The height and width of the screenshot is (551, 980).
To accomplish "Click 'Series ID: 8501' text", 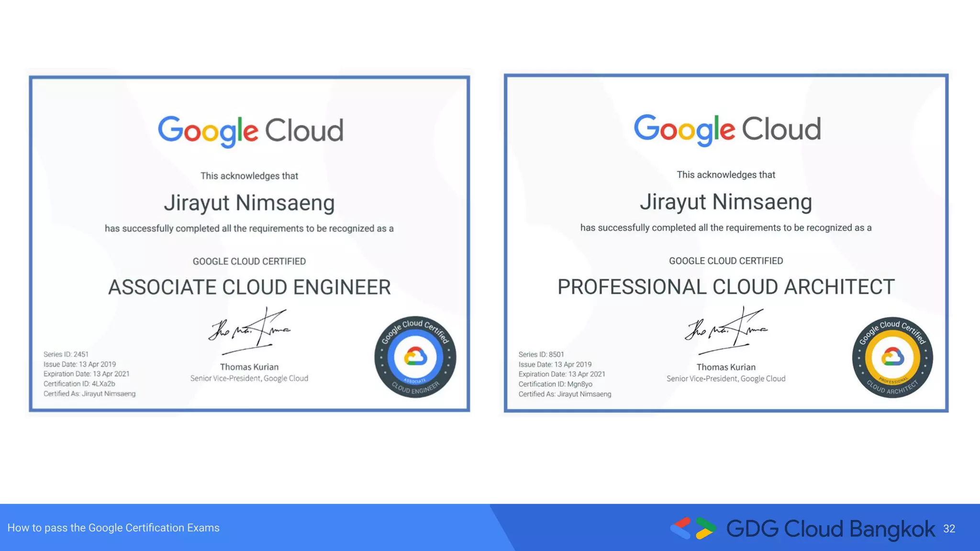I will click(x=541, y=354).
